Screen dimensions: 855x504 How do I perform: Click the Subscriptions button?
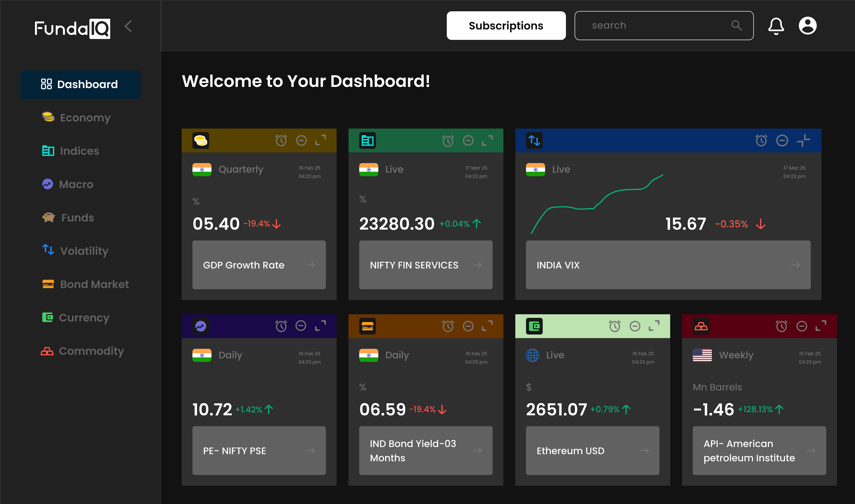(506, 25)
